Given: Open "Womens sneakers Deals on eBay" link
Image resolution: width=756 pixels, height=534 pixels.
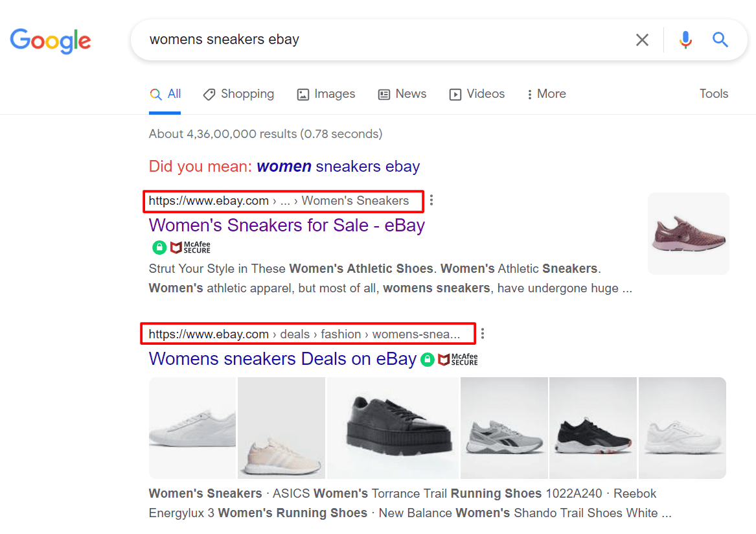Looking at the screenshot, I should (x=282, y=358).
